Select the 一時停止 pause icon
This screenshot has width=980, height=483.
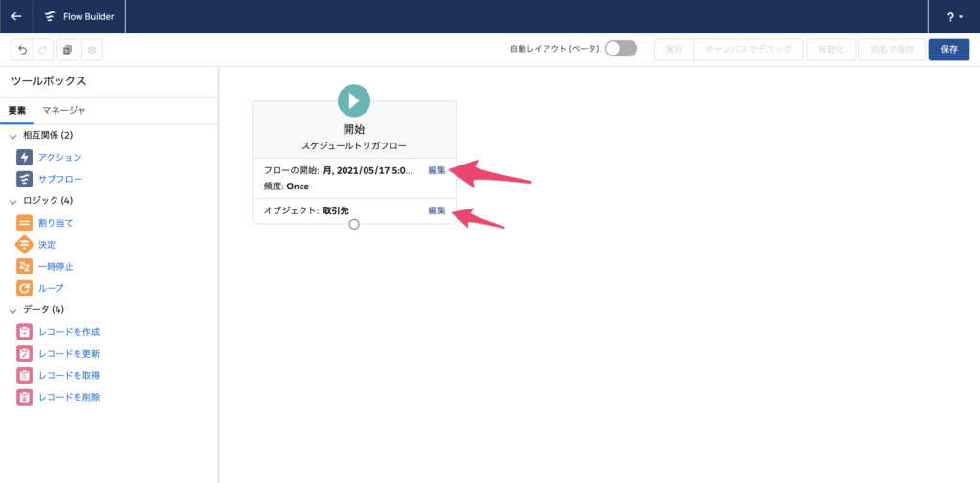click(x=24, y=266)
